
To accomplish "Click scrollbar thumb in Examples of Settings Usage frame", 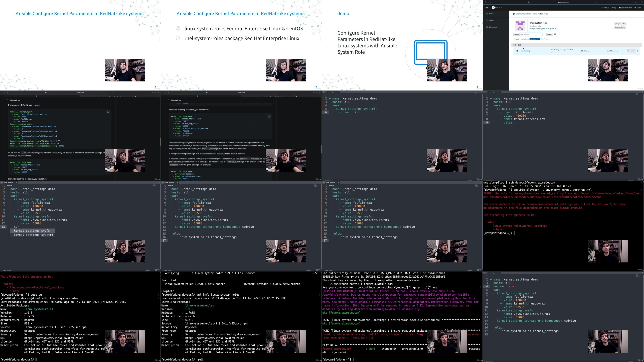I will [x=160, y=142].
